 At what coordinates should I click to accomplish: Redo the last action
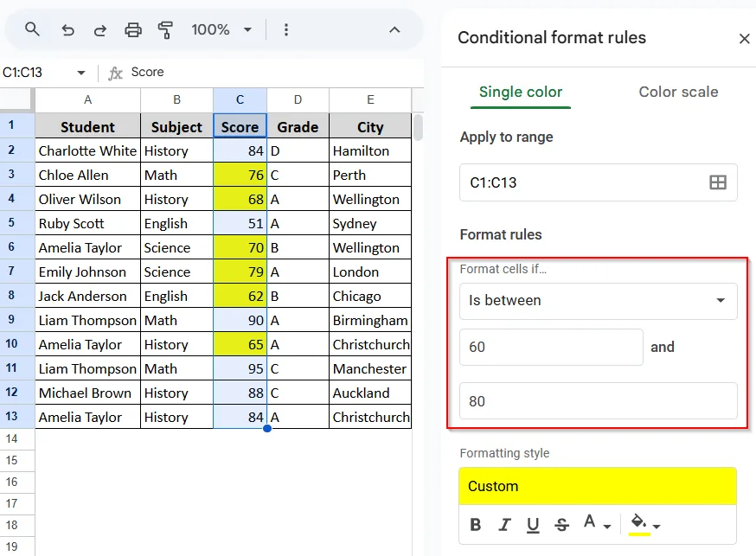coord(99,30)
